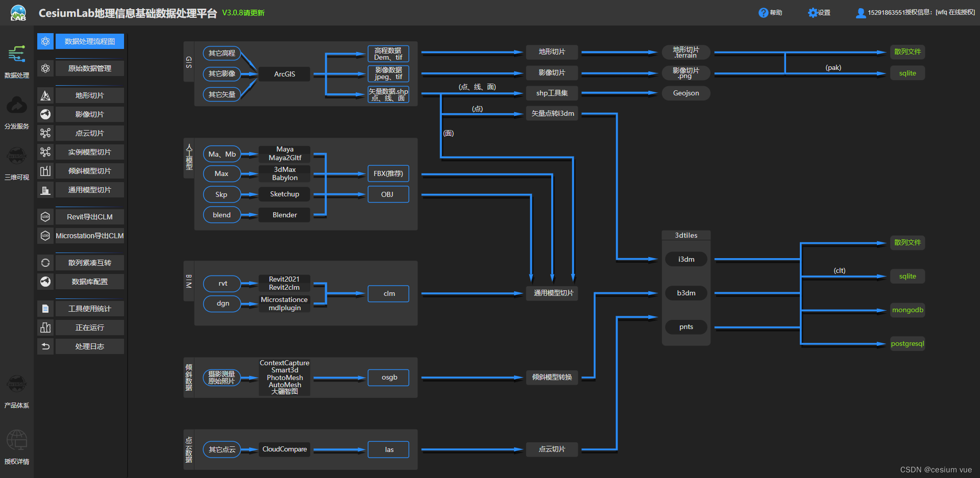
Task: Click the hexagon icon beside Revit导出CLM
Action: tap(45, 217)
